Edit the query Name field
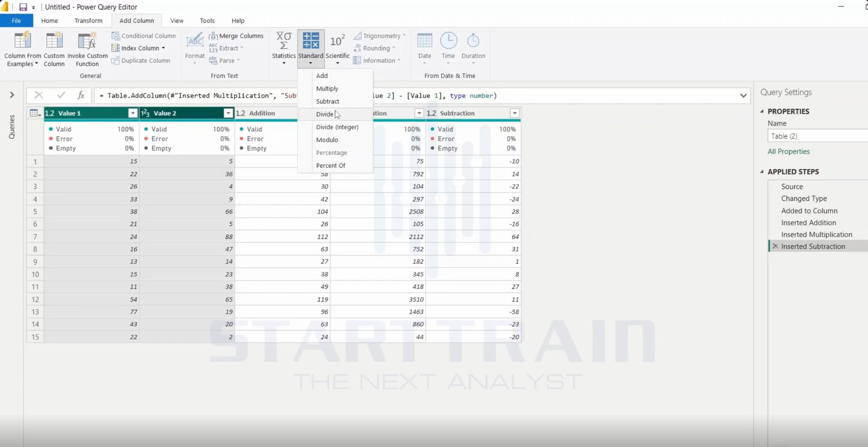 tap(818, 136)
